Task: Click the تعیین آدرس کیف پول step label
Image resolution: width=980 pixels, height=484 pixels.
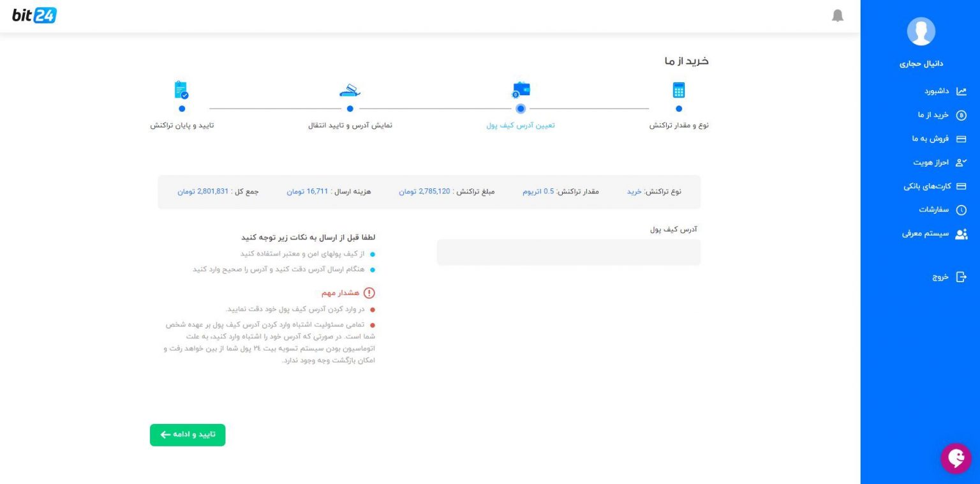Action: [521, 125]
